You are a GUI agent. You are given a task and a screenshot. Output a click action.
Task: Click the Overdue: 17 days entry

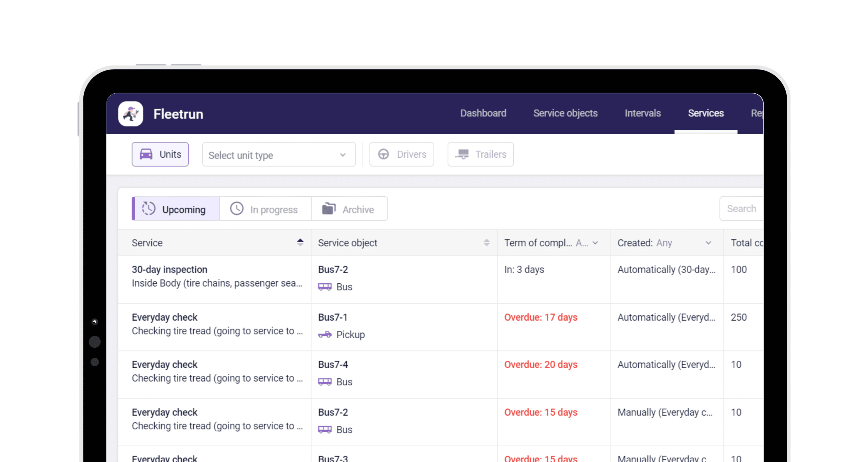(540, 317)
